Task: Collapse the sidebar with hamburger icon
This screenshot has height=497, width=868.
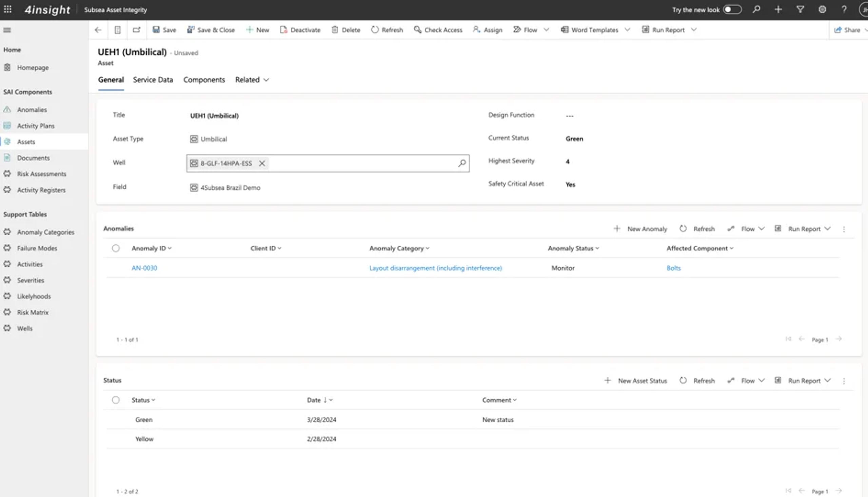Action: pos(7,30)
